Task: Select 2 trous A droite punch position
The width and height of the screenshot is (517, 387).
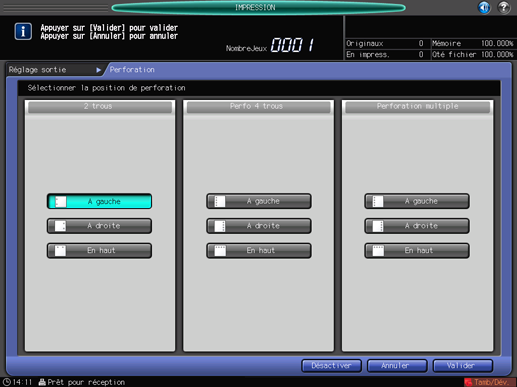Action: 99,226
